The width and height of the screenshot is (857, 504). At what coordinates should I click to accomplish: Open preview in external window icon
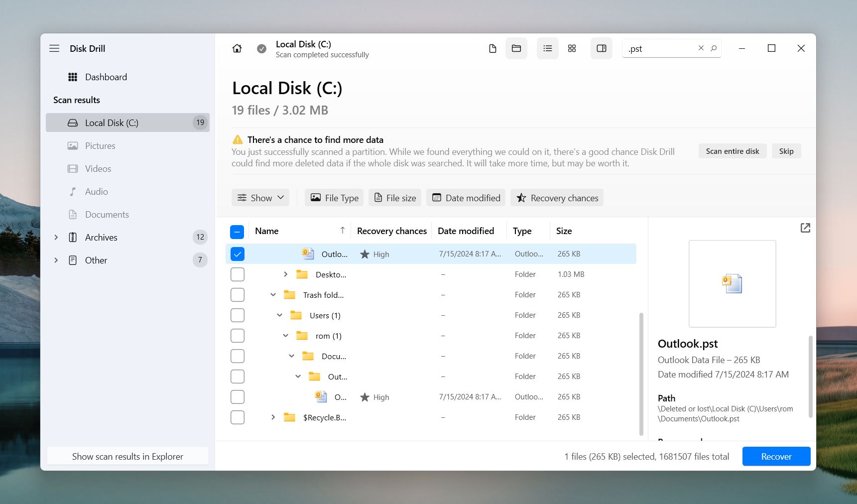point(805,228)
